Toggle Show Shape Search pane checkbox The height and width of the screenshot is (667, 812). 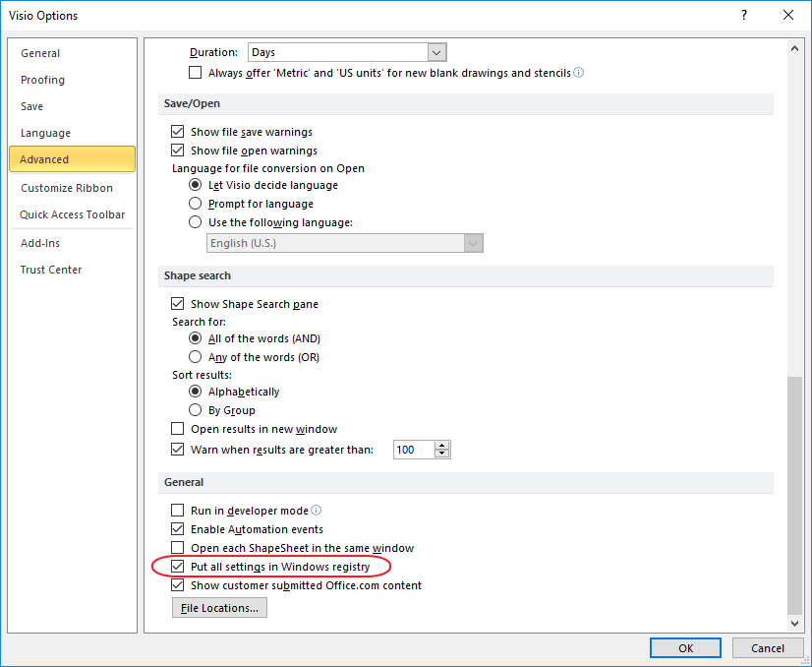coord(178,304)
